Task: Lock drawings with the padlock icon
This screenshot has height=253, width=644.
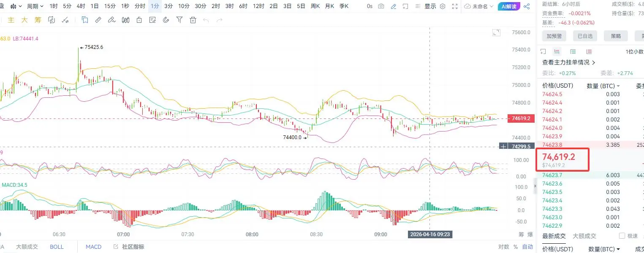Action: pos(139,20)
